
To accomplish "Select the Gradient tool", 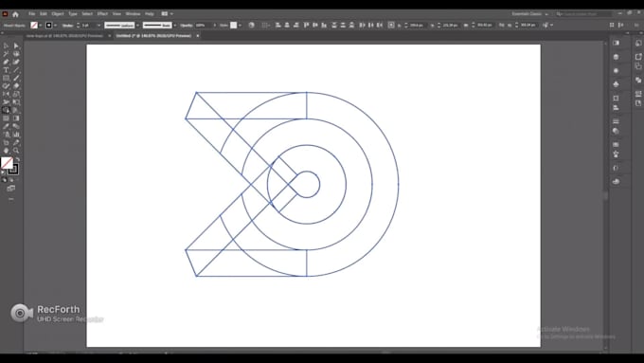I will pyautogui.click(x=16, y=118).
